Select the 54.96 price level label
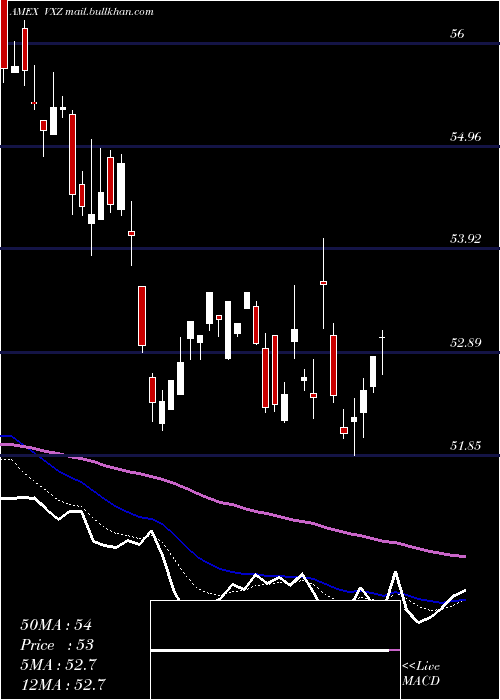The width and height of the screenshot is (500, 700). (465, 136)
